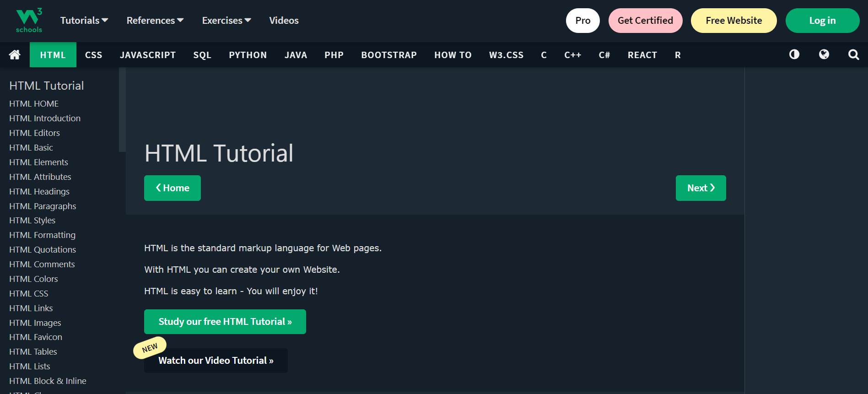Select the PHP tab
The width and height of the screenshot is (868, 394).
[334, 55]
